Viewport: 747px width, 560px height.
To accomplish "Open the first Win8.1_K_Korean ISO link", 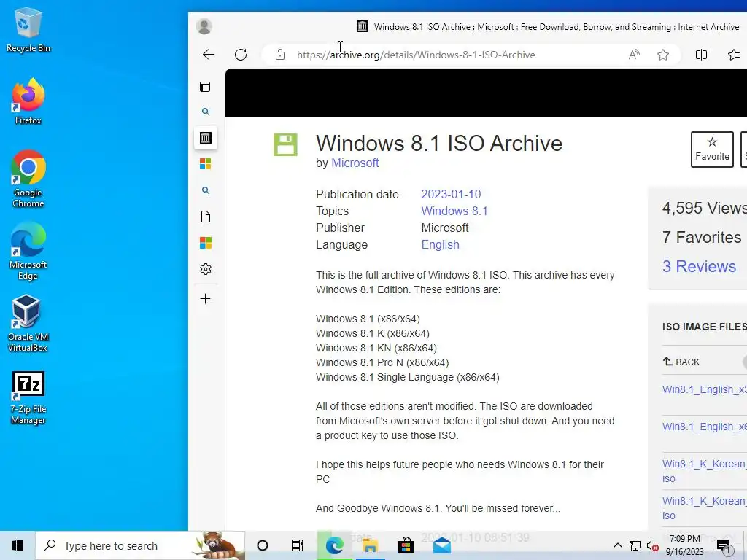I will click(704, 470).
